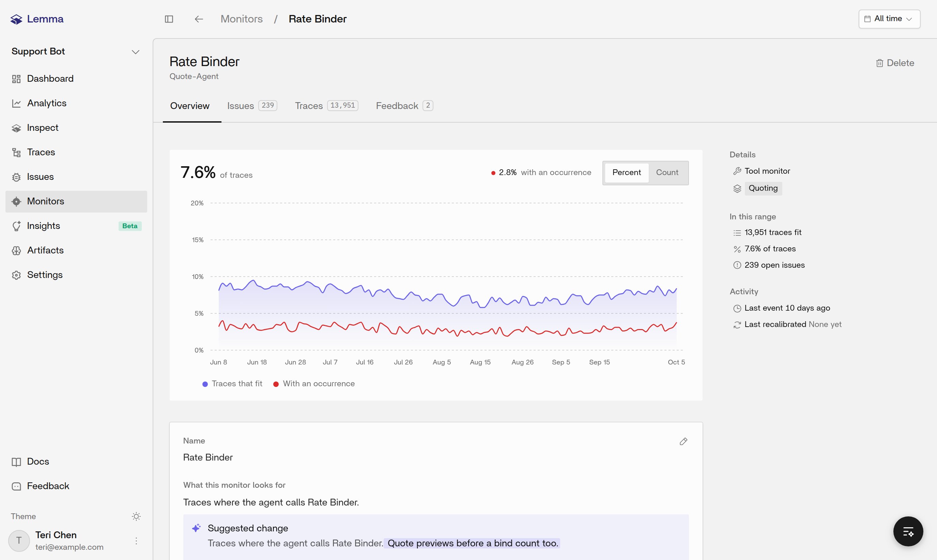937x560 pixels.
Task: Collapse the sidebar panel icon
Action: (x=169, y=19)
